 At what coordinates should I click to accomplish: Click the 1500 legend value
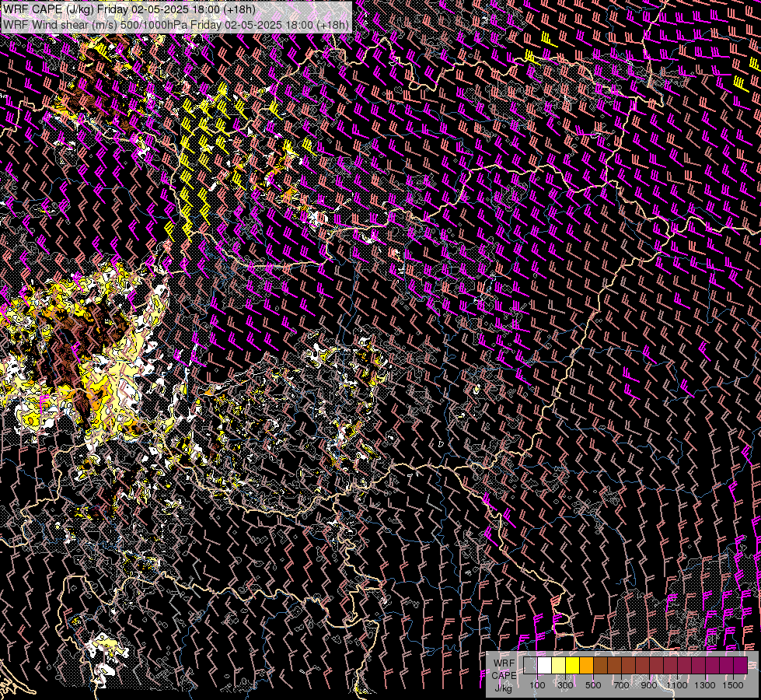click(733, 685)
